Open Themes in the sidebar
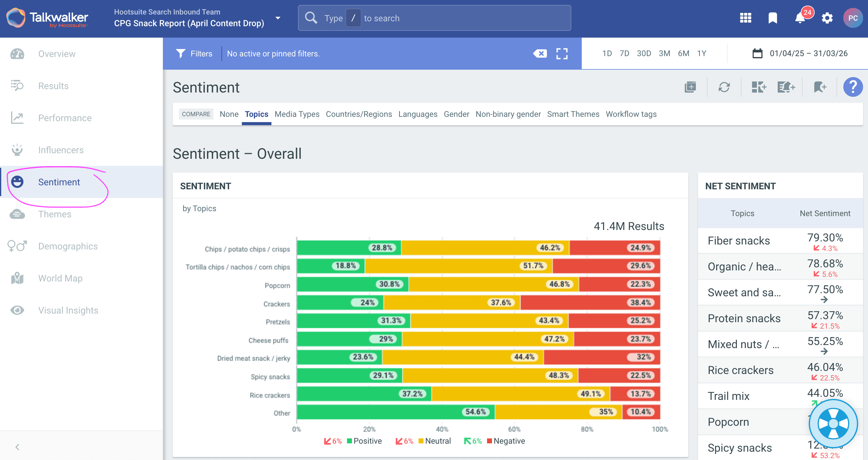 click(x=55, y=214)
